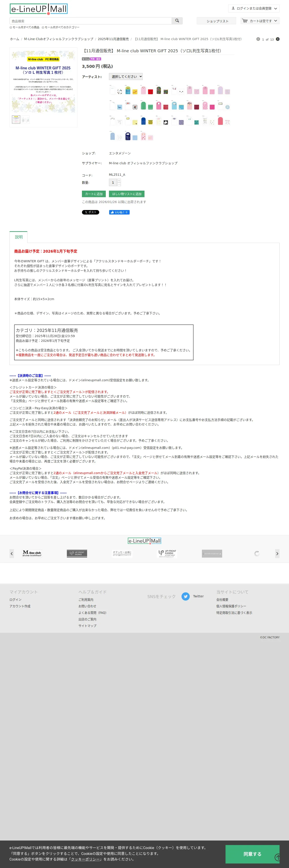Image resolution: width=289 pixels, height=868 pixels.
Task: Click the 3,500 yen price text
Action: click(x=97, y=66)
